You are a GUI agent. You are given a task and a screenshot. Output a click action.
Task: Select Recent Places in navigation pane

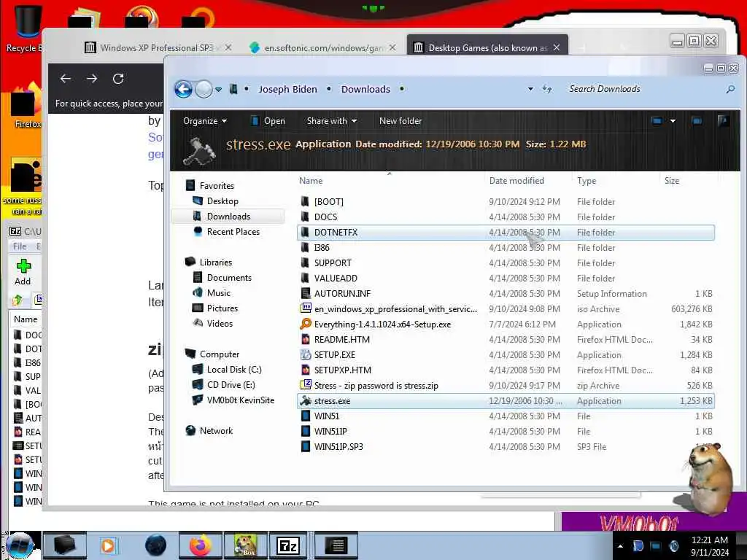[233, 231]
